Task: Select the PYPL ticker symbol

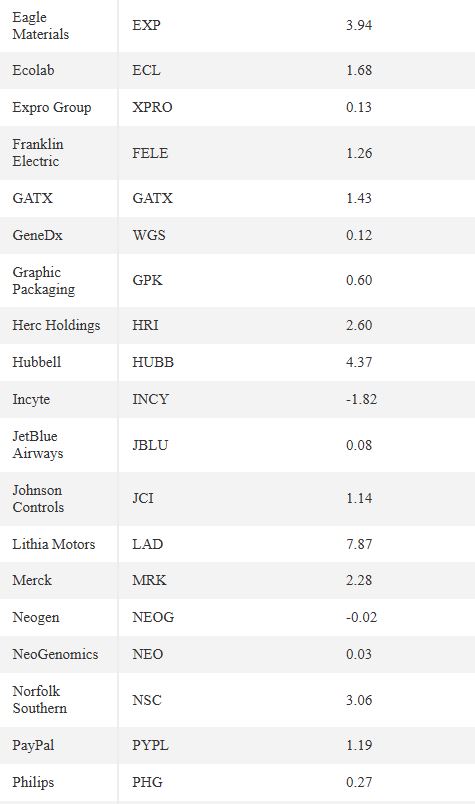Action: [x=150, y=746]
